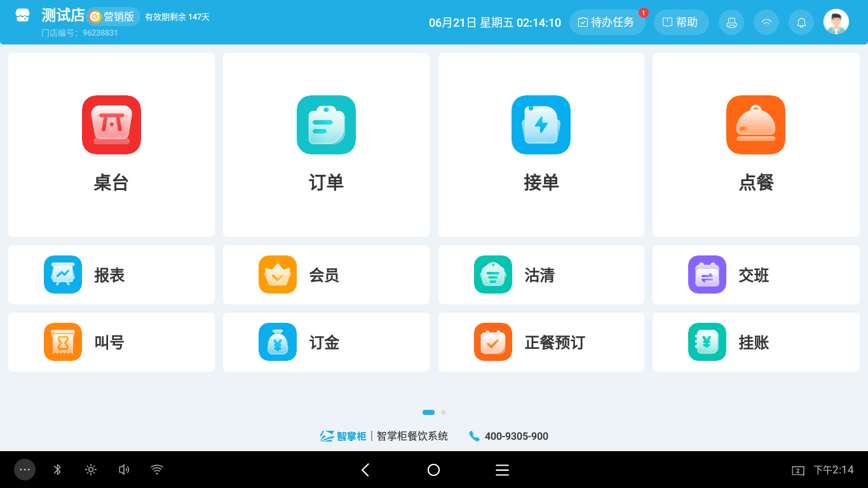Click the system bar Wi-Fi icon
The image size is (868, 488).
click(157, 470)
